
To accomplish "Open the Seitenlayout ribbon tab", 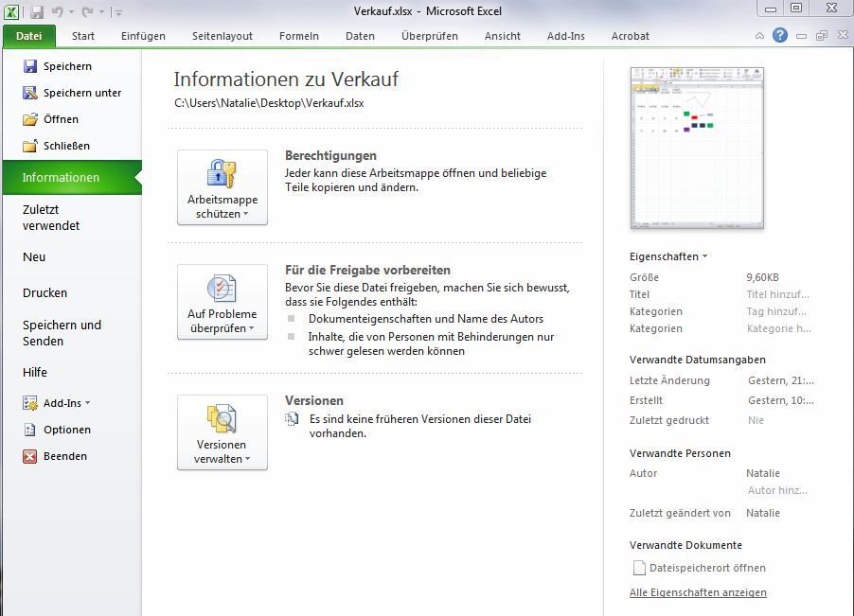I will click(222, 36).
